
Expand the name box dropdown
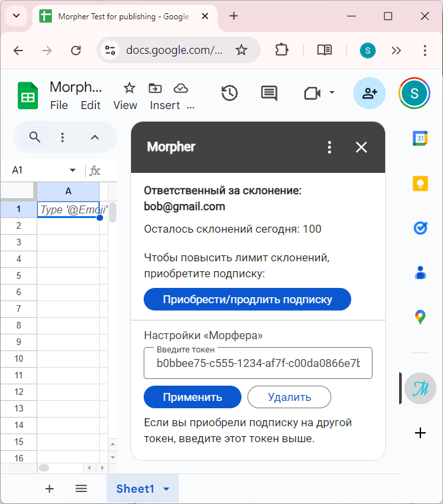[x=73, y=170]
